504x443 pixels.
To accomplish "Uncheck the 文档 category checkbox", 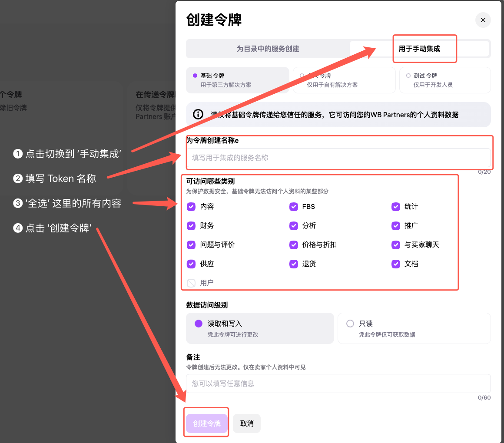I will tap(396, 264).
